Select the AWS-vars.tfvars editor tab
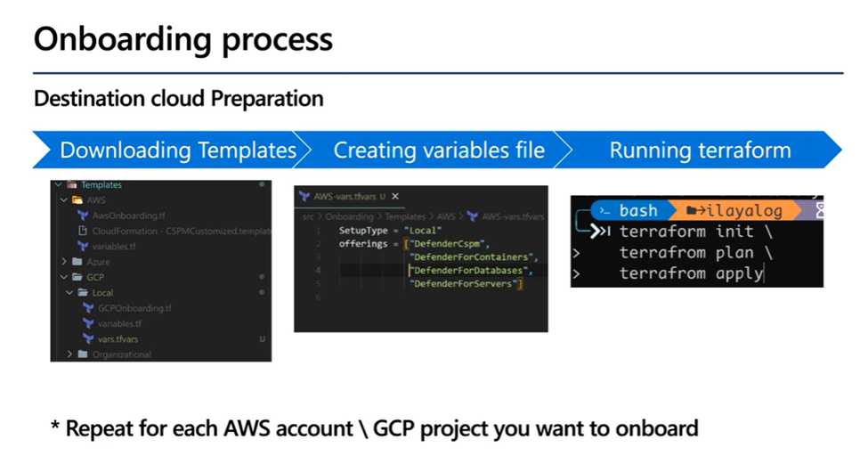The width and height of the screenshot is (868, 472). [x=345, y=197]
